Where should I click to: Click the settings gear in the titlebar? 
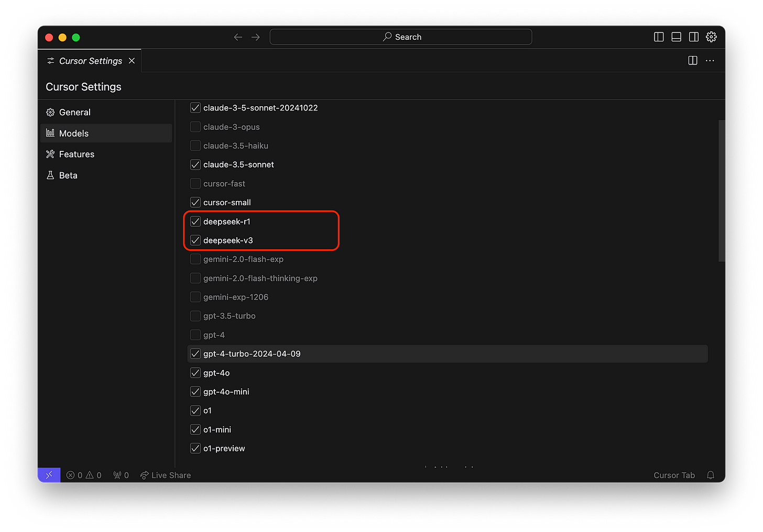[x=711, y=37]
